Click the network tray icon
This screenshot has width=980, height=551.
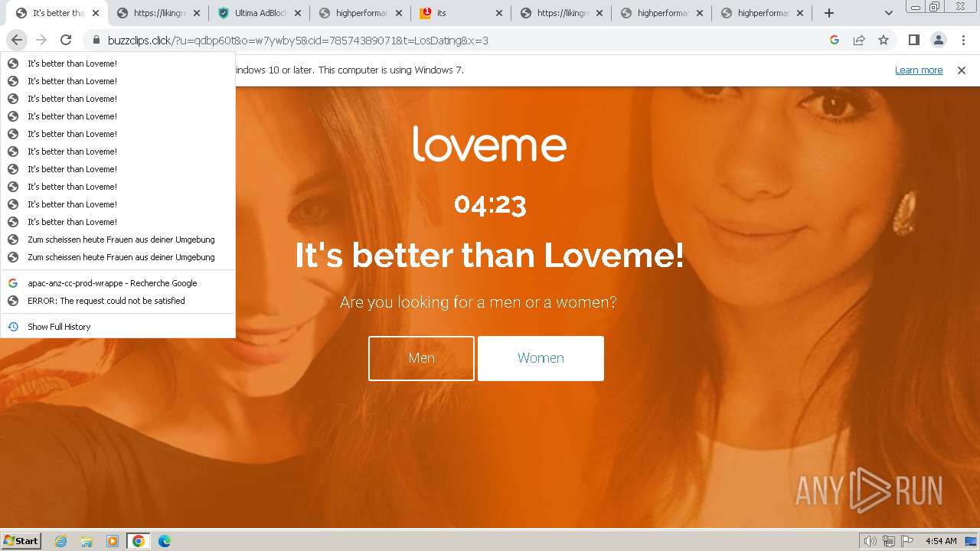pyautogui.click(x=889, y=541)
